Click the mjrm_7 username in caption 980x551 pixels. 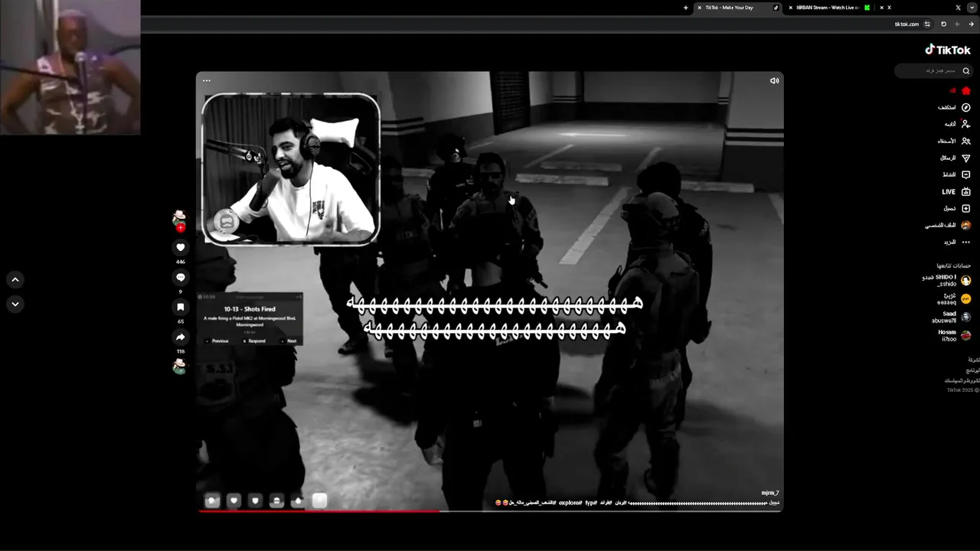pos(770,494)
